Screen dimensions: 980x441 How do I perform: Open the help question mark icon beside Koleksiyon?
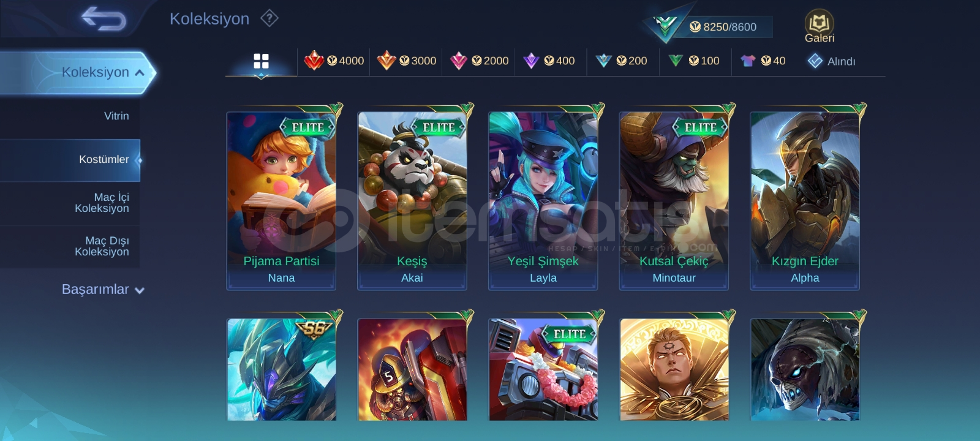pos(269,18)
